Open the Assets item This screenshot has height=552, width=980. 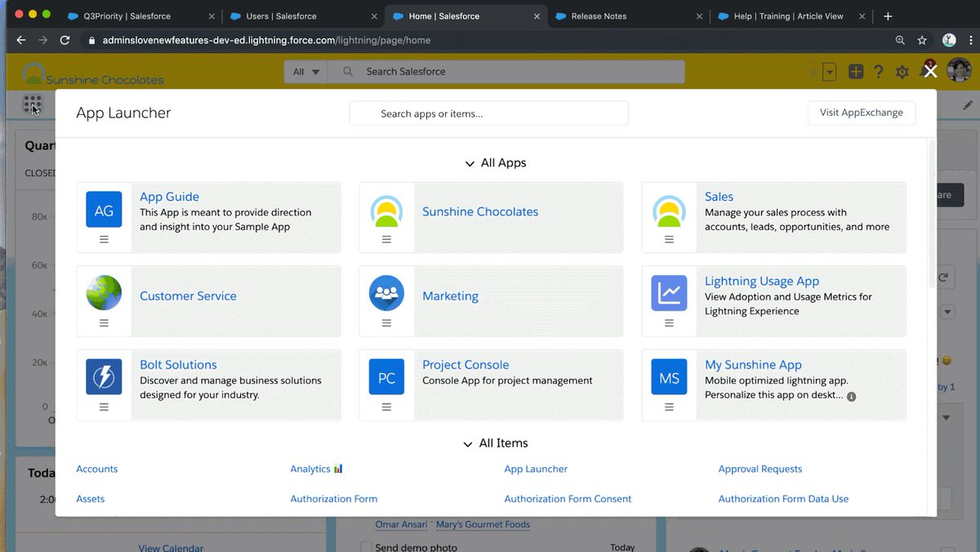tap(91, 499)
